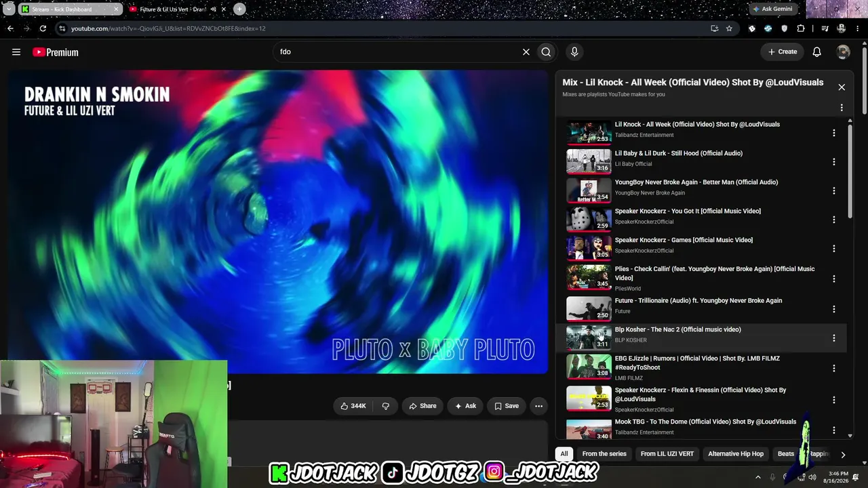868x488 pixels.
Task: Like the video with 344K likes
Action: (353, 406)
